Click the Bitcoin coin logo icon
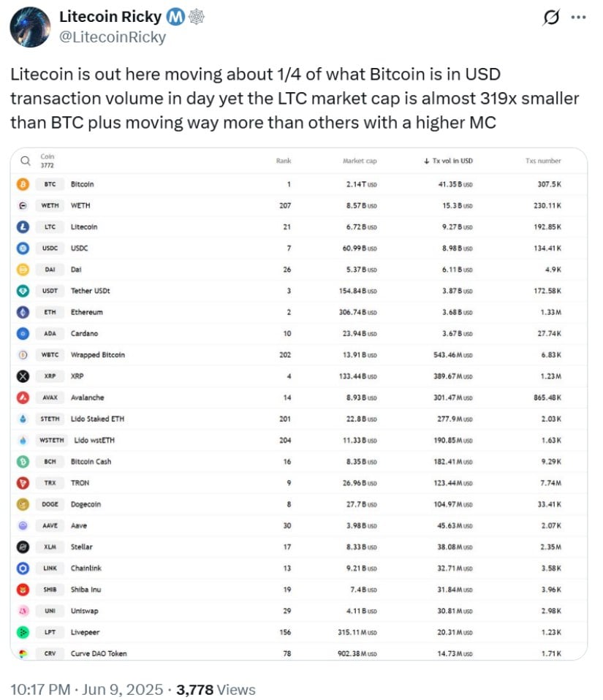Viewport: 603px width, 700px height. tap(23, 184)
